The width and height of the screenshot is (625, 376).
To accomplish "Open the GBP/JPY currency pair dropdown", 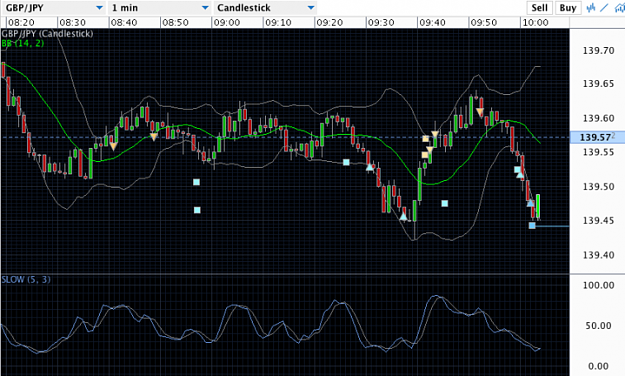I will [54, 8].
